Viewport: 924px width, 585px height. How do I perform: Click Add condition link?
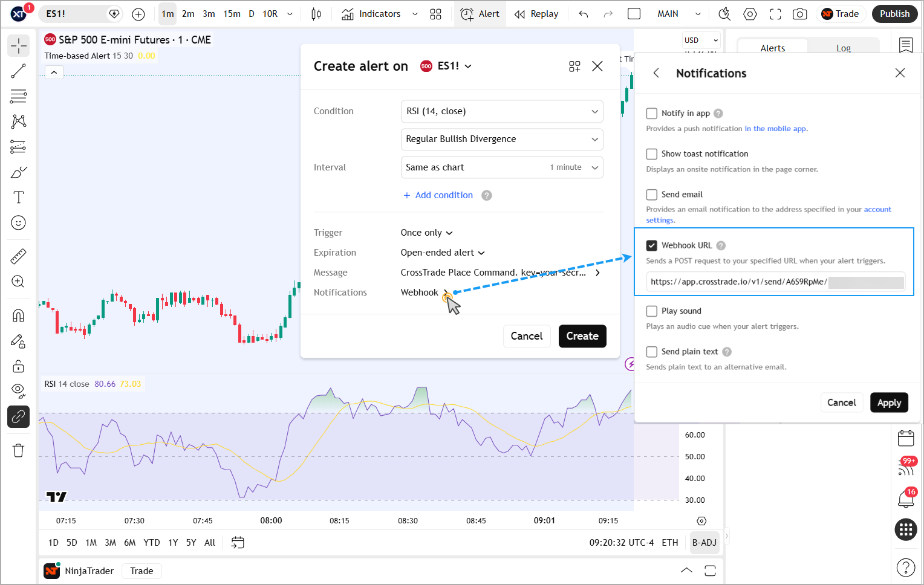[x=443, y=195]
